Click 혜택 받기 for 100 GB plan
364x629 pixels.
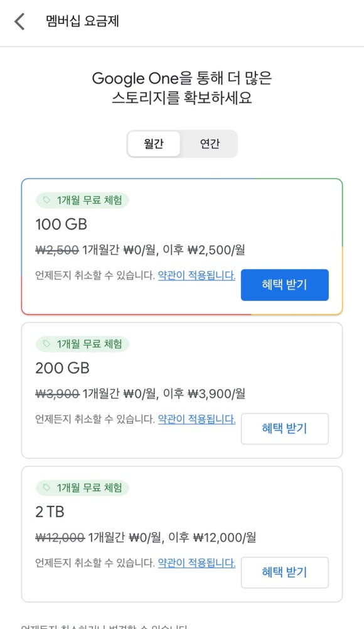285,285
